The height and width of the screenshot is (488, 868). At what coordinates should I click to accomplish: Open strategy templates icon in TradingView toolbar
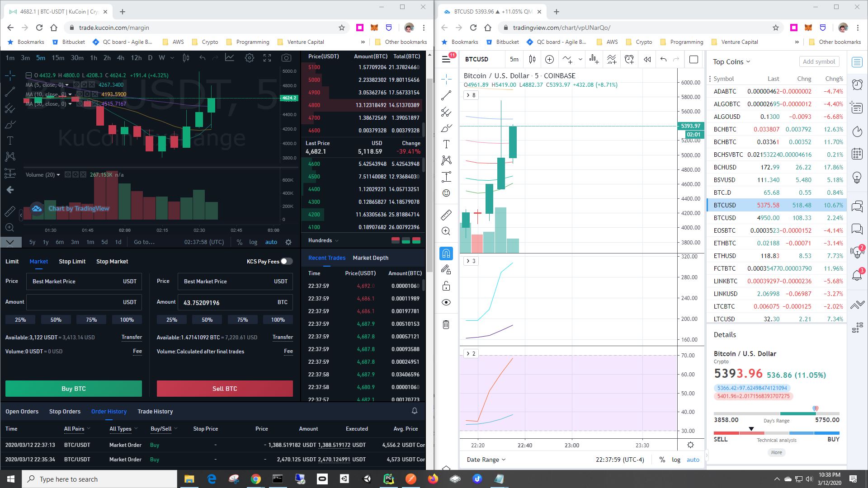pos(612,59)
